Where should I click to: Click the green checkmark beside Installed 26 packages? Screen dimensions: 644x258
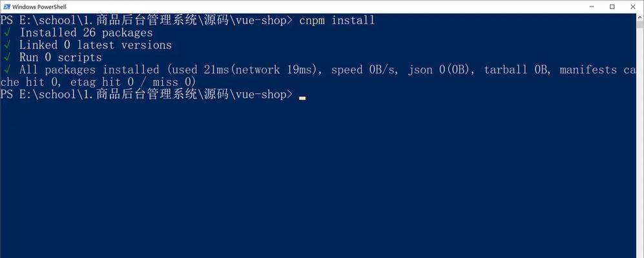click(6, 32)
